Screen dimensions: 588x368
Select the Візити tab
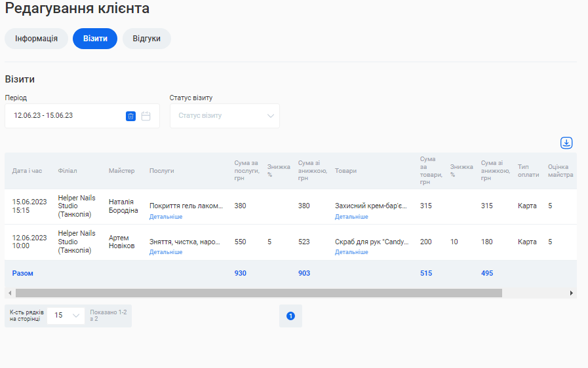tap(95, 39)
